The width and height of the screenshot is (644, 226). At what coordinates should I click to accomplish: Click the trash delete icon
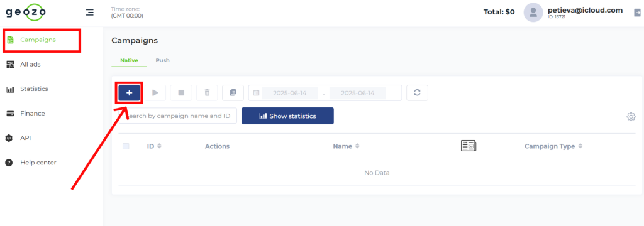click(x=207, y=93)
